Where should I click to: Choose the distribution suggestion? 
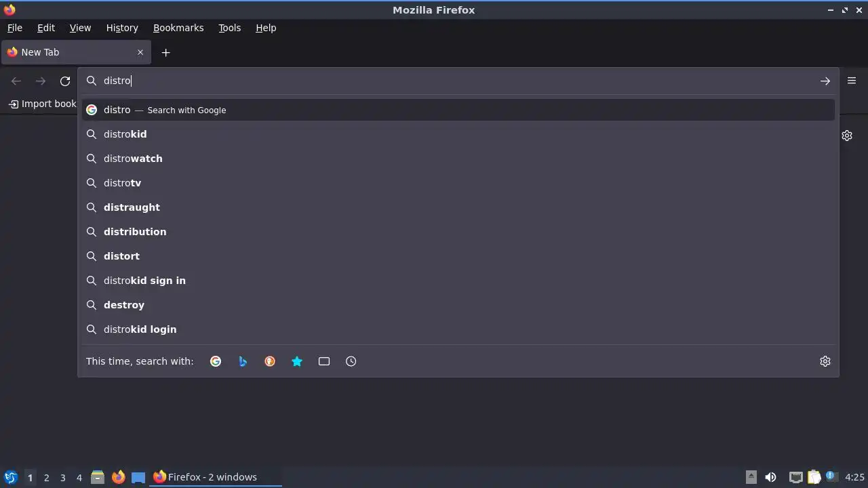[458, 232]
